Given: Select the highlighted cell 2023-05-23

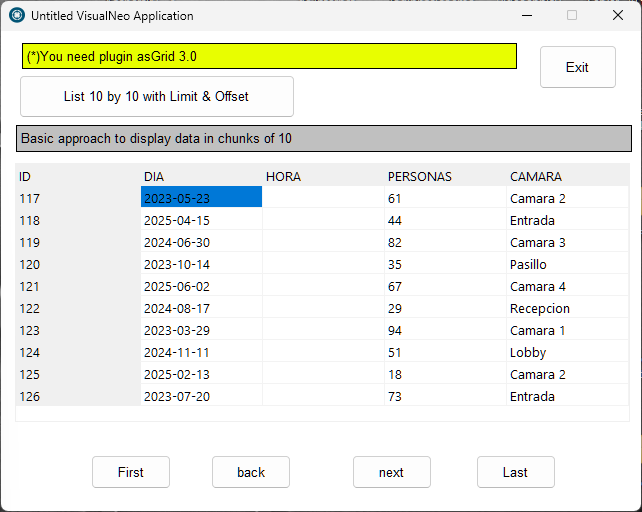Looking at the screenshot, I should pos(201,197).
